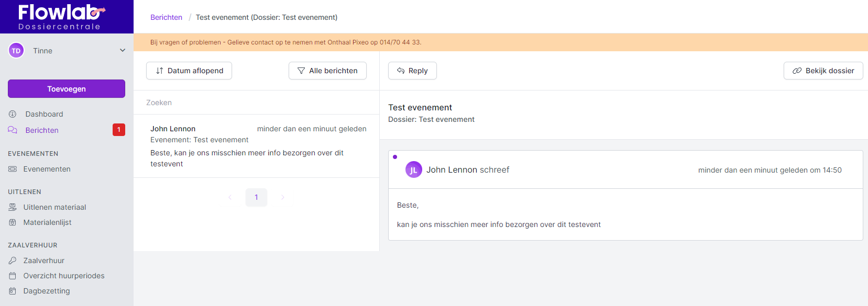Go to Berichten breadcrumb link

pyautogui.click(x=166, y=17)
